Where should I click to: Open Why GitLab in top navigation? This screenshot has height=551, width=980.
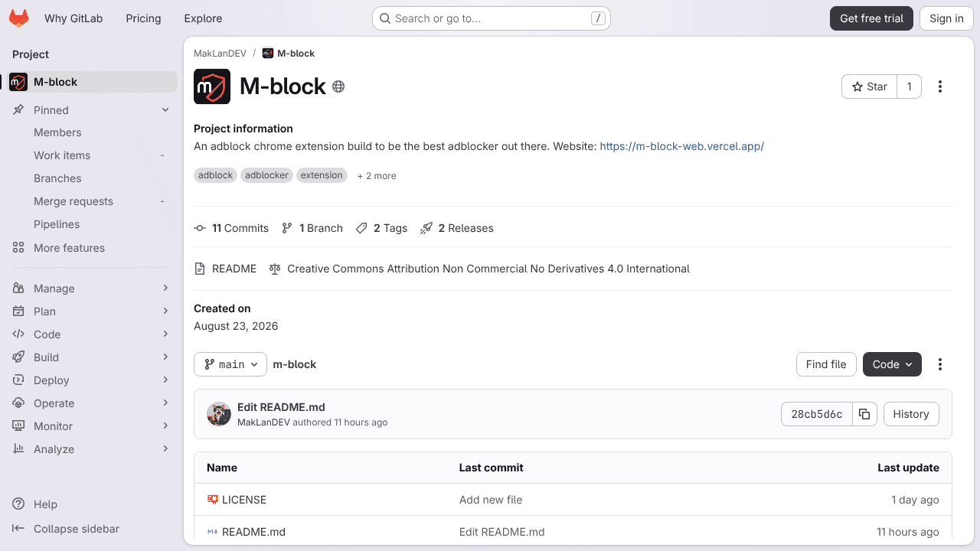[73, 18]
